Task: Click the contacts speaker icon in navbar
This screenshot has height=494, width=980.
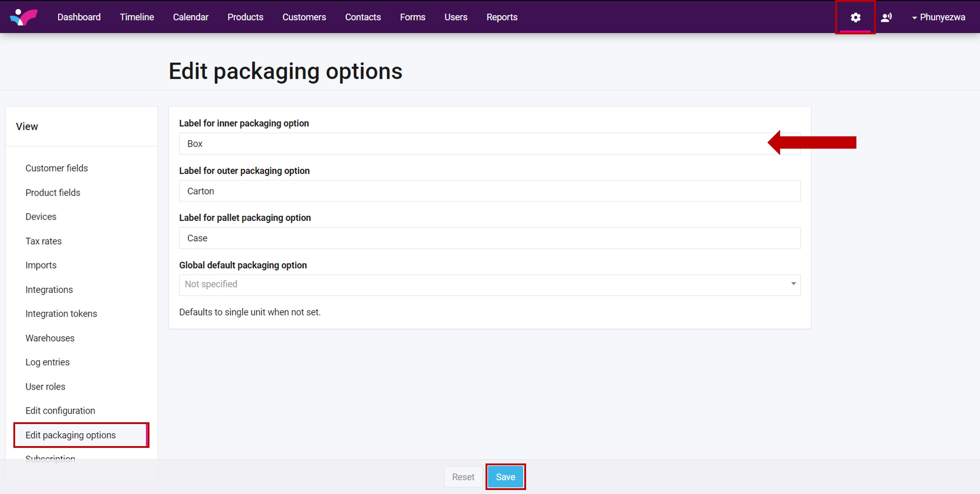Action: click(886, 18)
